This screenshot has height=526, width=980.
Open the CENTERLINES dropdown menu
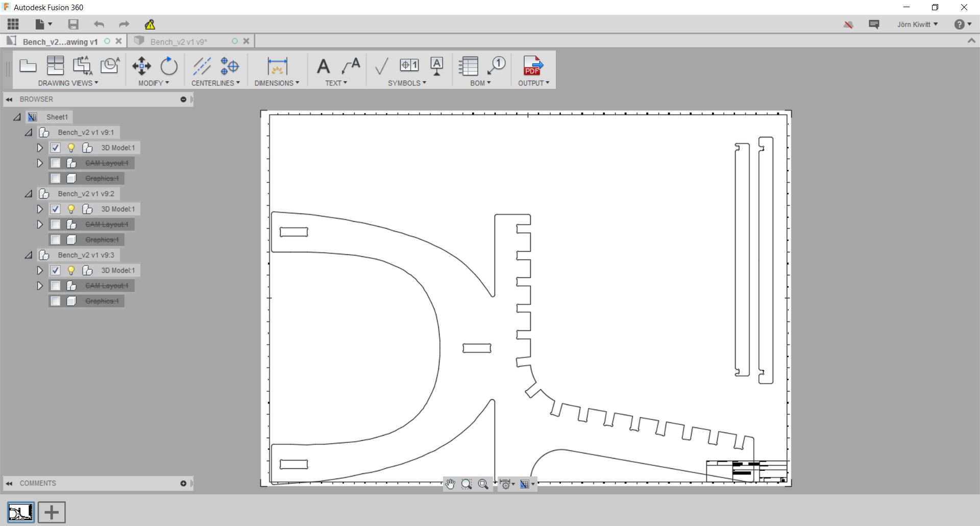click(x=215, y=83)
